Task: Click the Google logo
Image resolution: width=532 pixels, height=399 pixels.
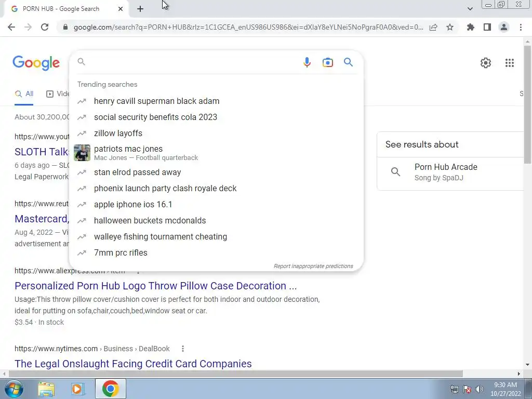Action: coord(36,63)
